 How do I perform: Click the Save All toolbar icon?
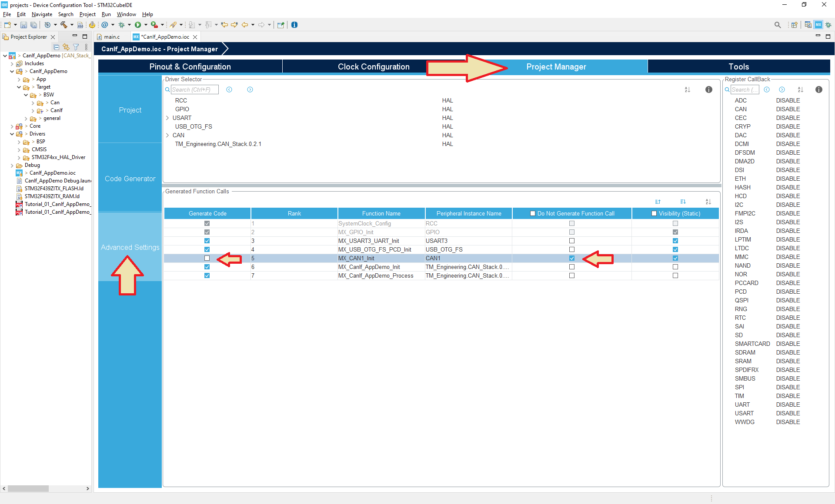click(x=33, y=25)
